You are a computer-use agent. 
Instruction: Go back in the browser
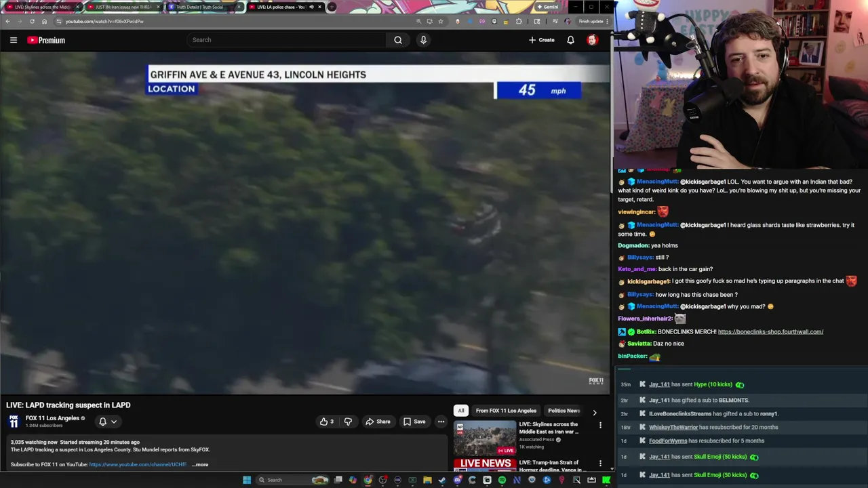click(7, 21)
